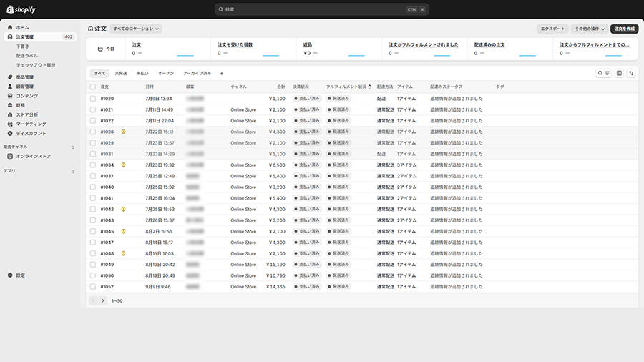Open order #1047

pos(107,243)
